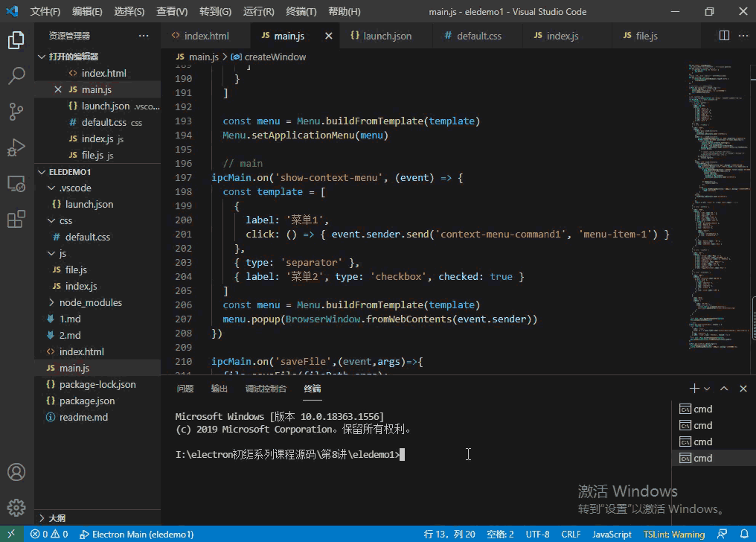Close the main.js editor tab

tap(328, 36)
